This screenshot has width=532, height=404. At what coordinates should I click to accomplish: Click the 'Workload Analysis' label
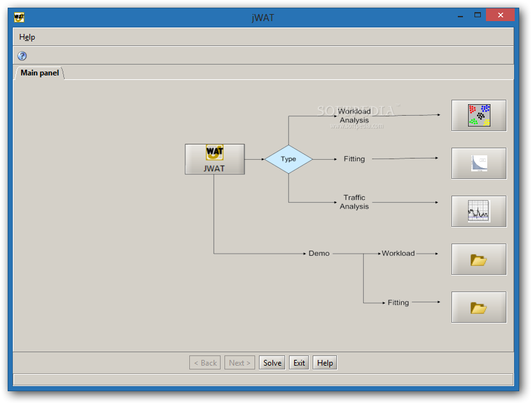tap(354, 116)
